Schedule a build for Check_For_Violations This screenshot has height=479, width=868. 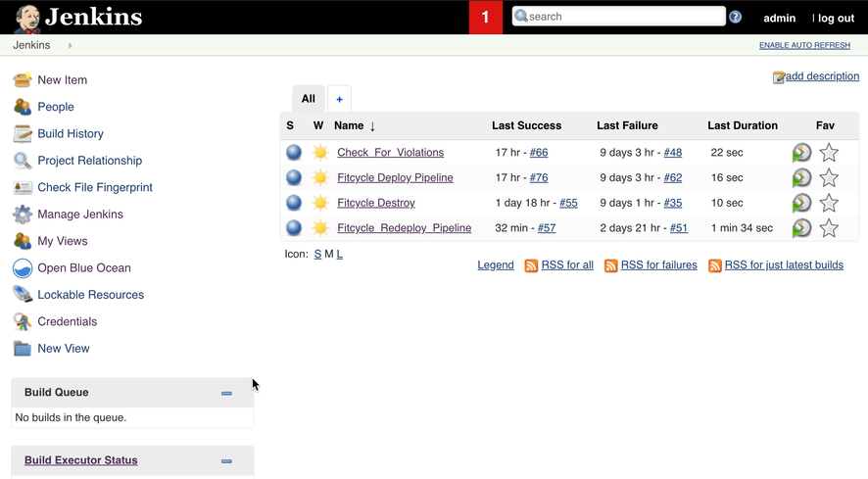(x=801, y=152)
